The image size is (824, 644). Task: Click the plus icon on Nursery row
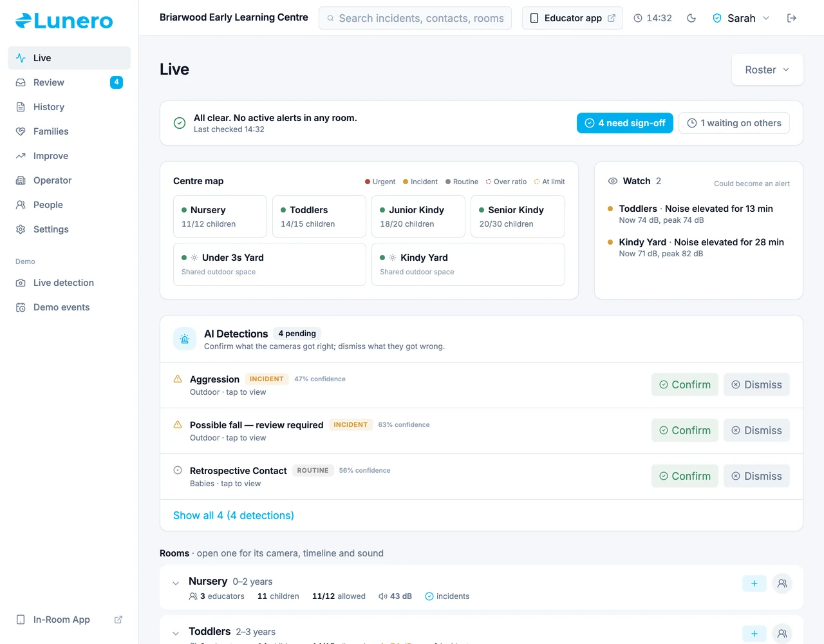point(754,583)
